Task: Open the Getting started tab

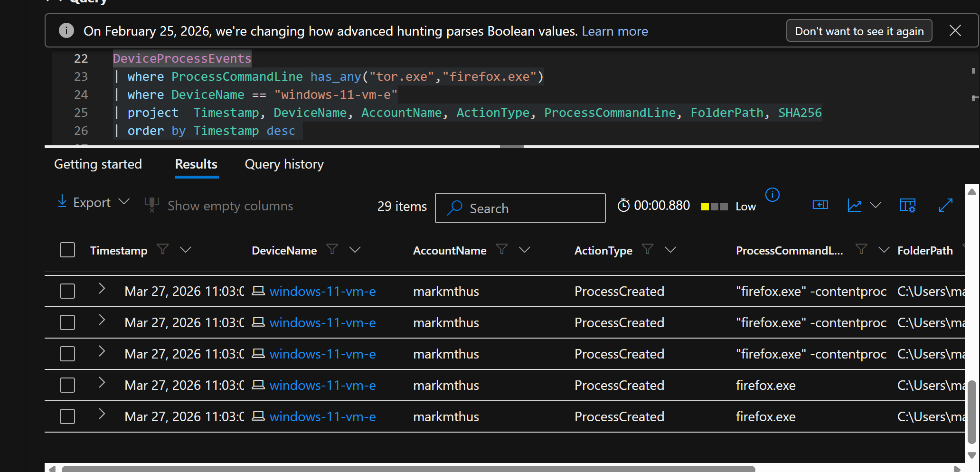Action: coord(98,164)
